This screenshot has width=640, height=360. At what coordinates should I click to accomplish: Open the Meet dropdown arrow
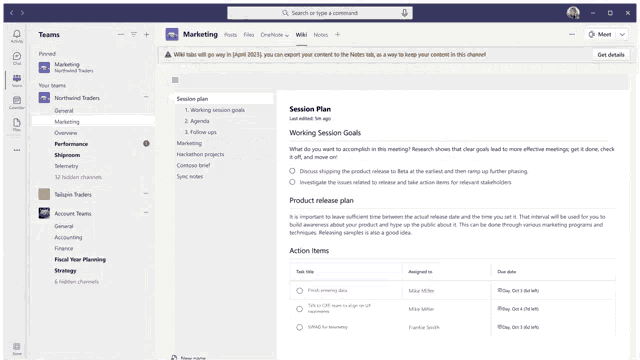(x=622, y=35)
